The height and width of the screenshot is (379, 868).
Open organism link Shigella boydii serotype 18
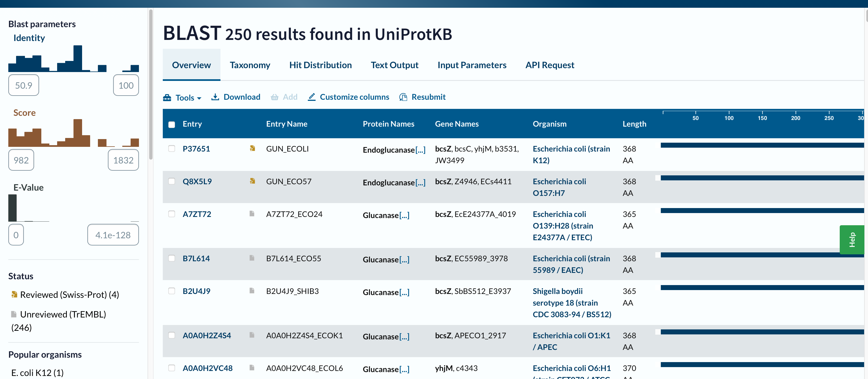(572, 303)
